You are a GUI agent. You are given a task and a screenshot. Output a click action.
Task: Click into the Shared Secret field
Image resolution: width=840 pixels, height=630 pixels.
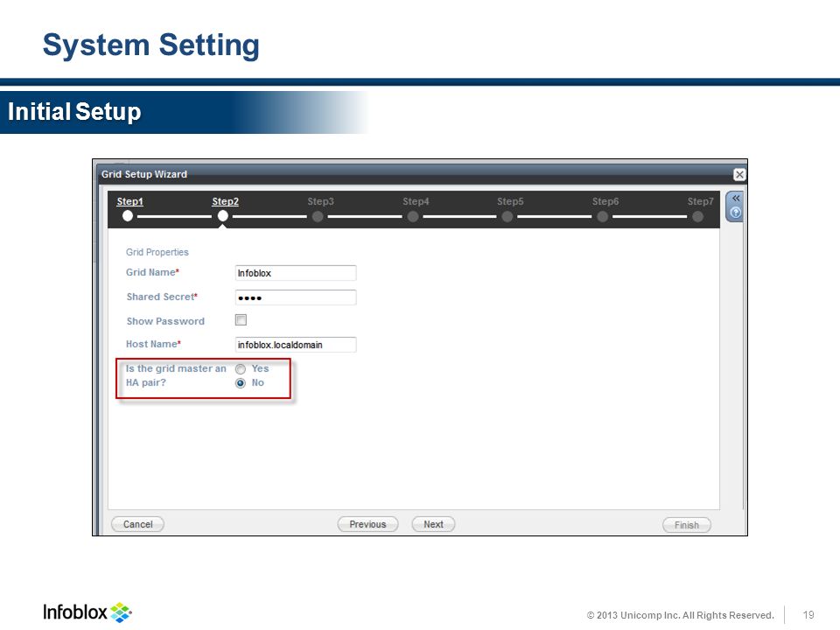coord(296,297)
